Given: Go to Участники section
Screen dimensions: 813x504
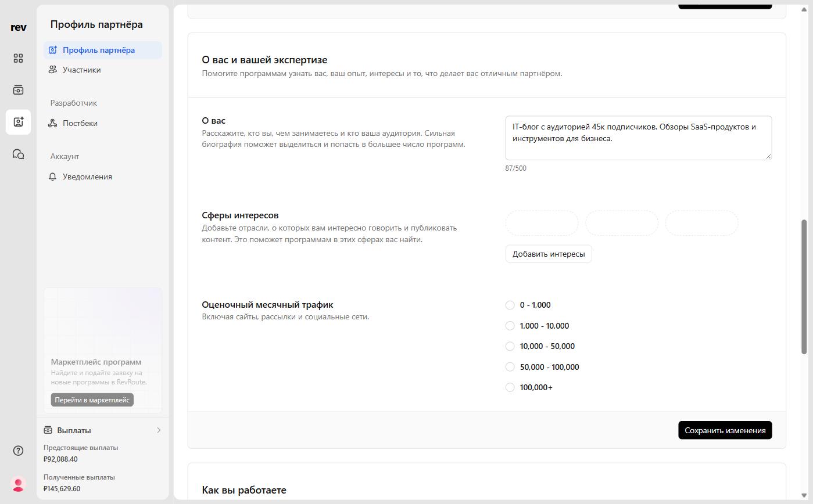Looking at the screenshot, I should point(103,70).
